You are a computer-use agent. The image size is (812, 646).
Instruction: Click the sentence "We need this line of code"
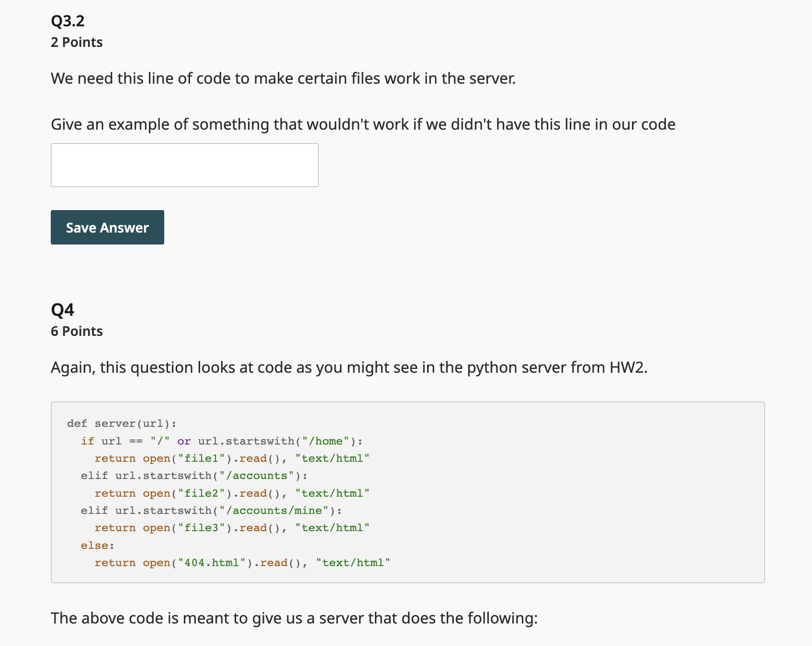[283, 78]
